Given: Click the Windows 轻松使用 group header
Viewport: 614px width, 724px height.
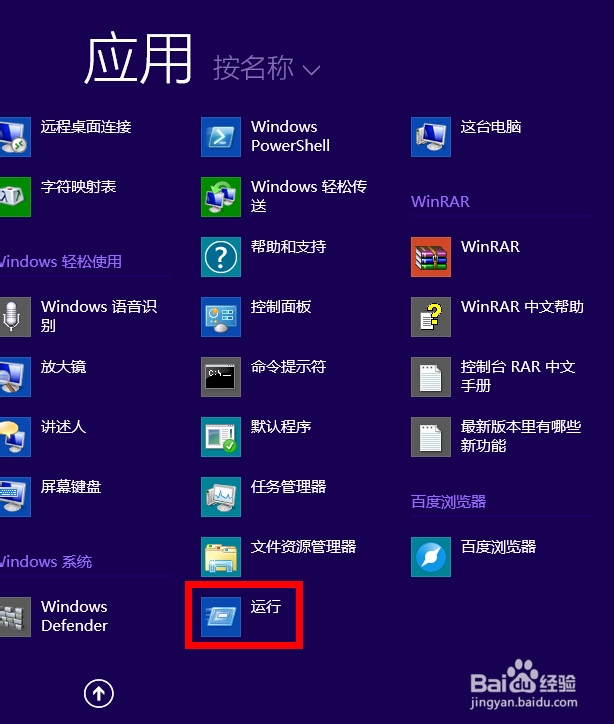Looking at the screenshot, I should click(60, 261).
